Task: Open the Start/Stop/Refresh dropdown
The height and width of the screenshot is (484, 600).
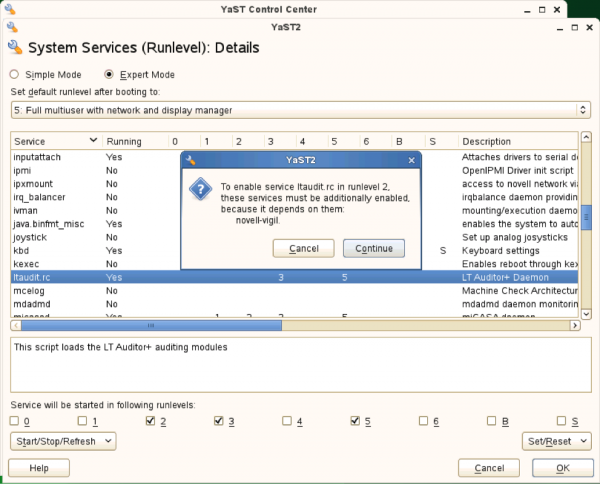Action: click(x=63, y=441)
